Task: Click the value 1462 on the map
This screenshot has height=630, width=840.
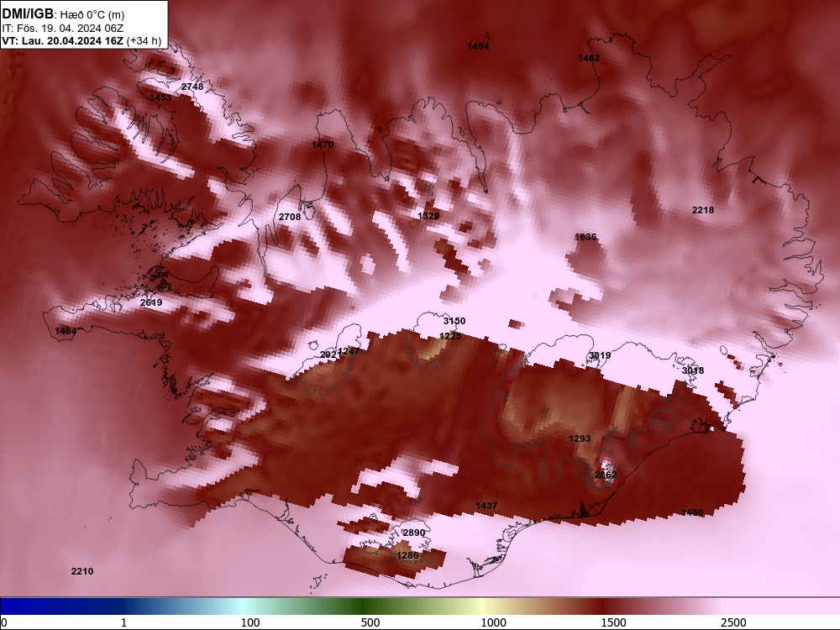Action: pyautogui.click(x=589, y=59)
